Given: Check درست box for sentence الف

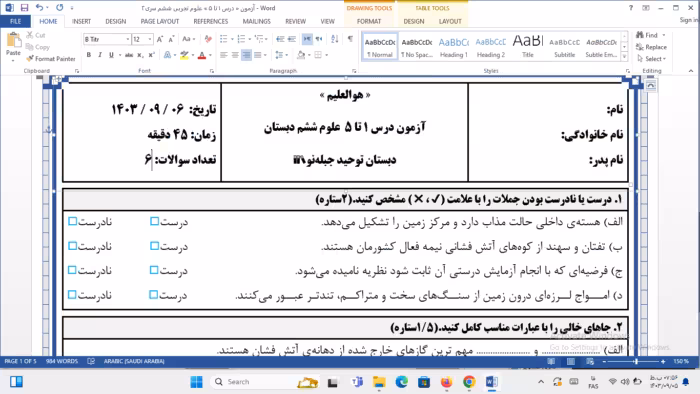Looking at the screenshot, I should [154, 221].
